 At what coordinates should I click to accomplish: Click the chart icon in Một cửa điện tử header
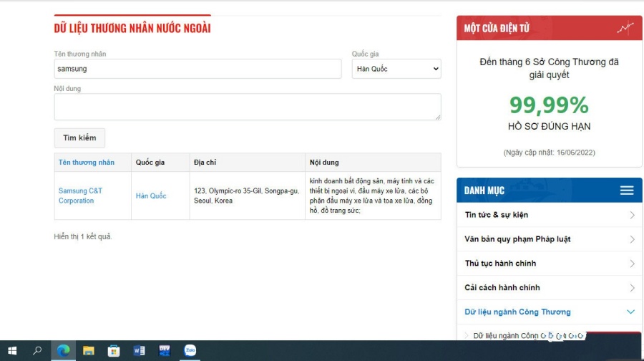pyautogui.click(x=625, y=29)
